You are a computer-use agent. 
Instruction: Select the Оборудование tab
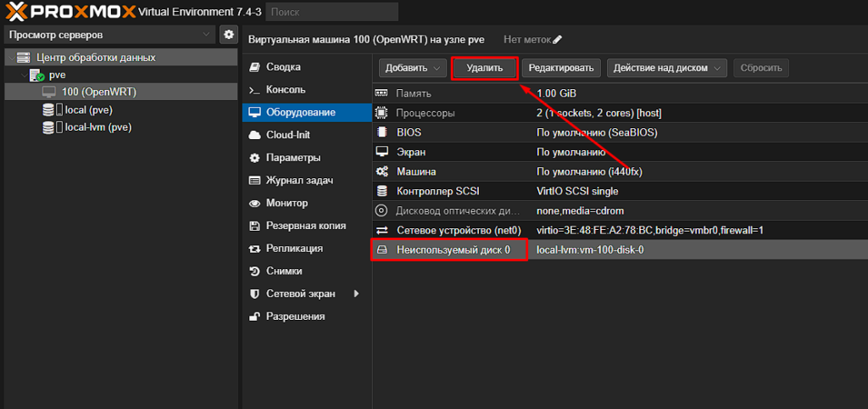coord(307,113)
